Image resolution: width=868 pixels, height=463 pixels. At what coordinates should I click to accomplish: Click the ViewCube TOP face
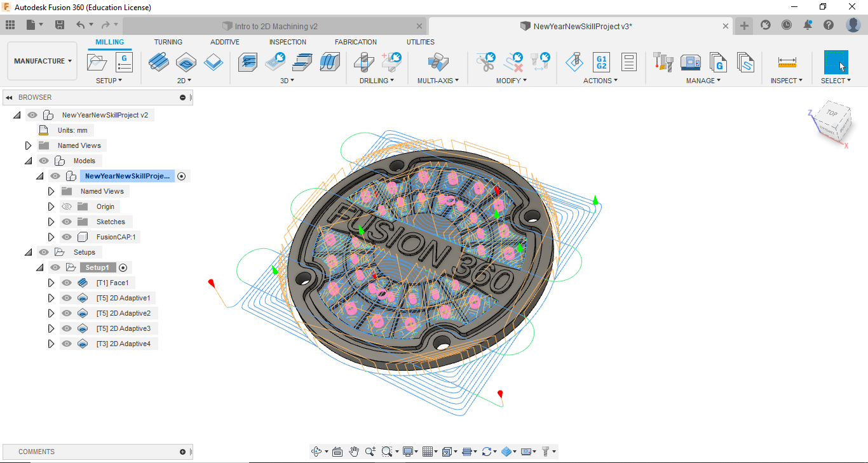pyautogui.click(x=832, y=114)
